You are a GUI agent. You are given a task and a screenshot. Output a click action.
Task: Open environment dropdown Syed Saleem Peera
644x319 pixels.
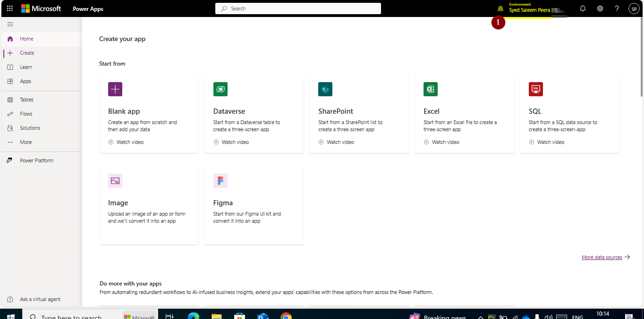tap(529, 10)
